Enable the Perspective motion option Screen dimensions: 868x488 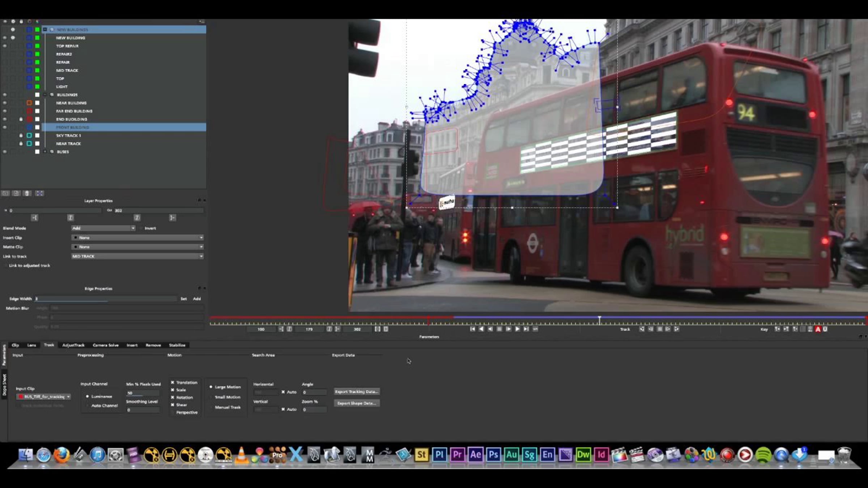[x=173, y=412]
